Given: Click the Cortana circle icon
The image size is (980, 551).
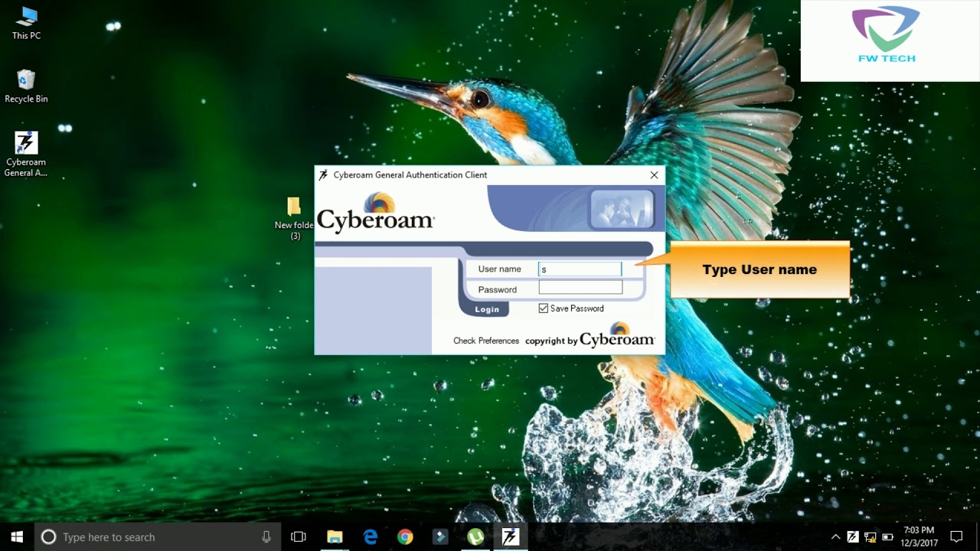Looking at the screenshot, I should tap(48, 536).
